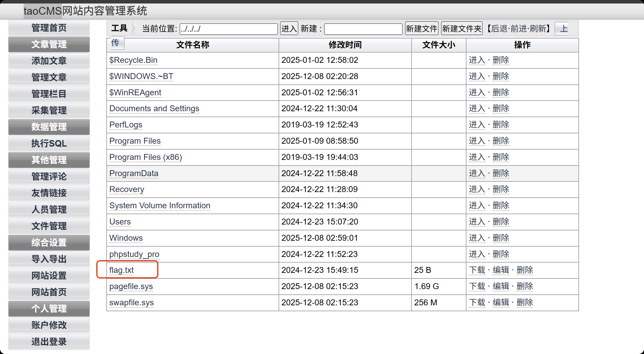Screen dimensions: 644x354
Task: Enter the Users folder via 进入
Action: point(477,222)
